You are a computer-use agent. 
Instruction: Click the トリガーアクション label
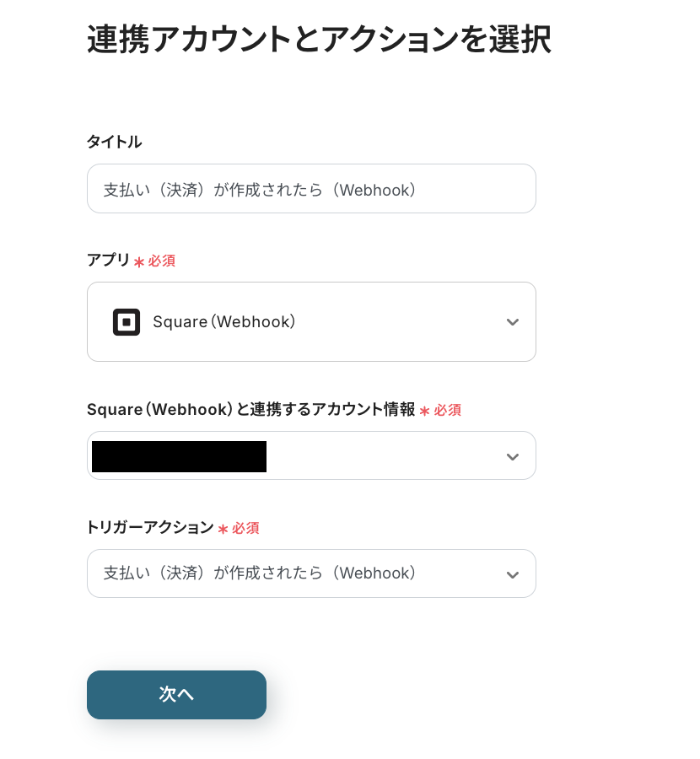150,528
